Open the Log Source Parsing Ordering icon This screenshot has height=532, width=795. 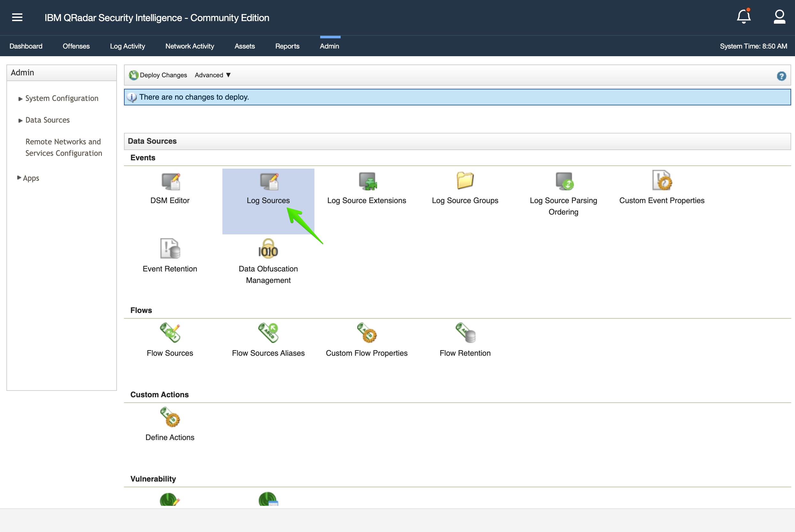565,181
